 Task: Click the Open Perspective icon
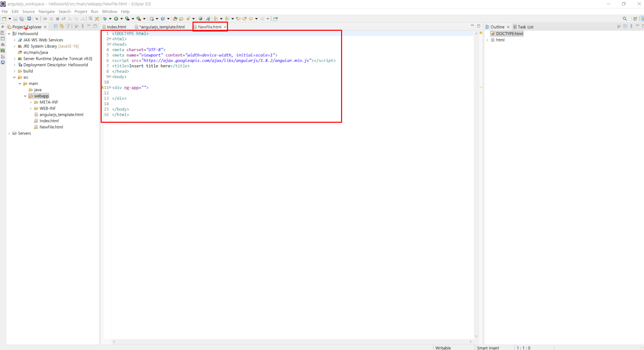[635, 19]
